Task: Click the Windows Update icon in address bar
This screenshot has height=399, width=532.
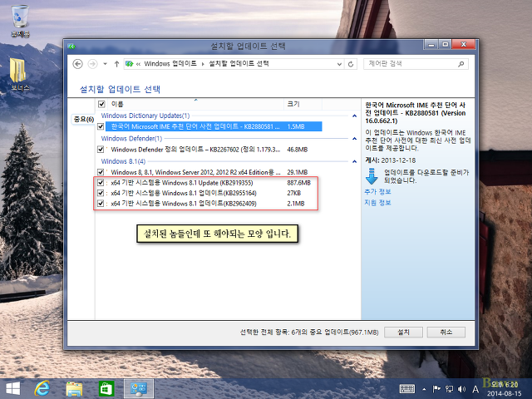Action: (130, 64)
